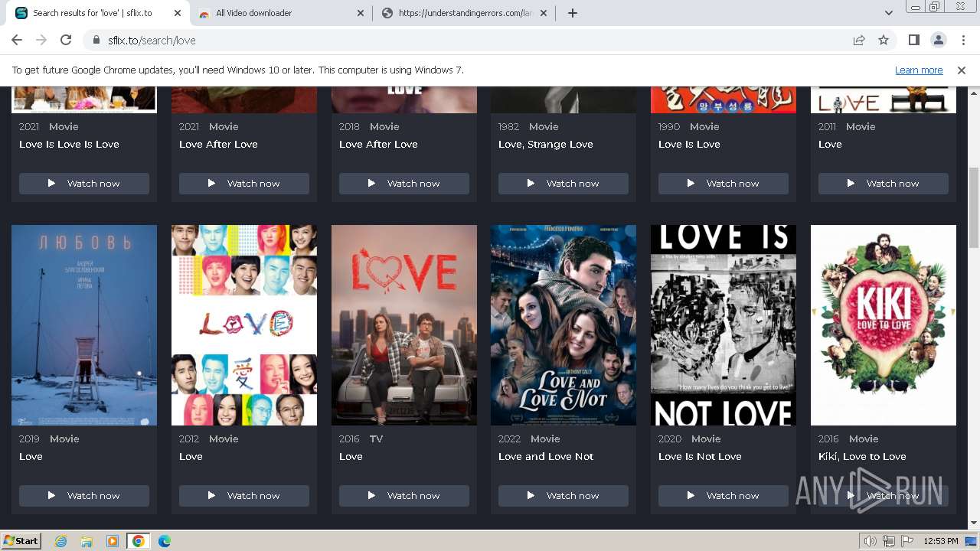The width and height of the screenshot is (980, 551).
Task: Open the 2019 Russian Love poster
Action: point(84,325)
